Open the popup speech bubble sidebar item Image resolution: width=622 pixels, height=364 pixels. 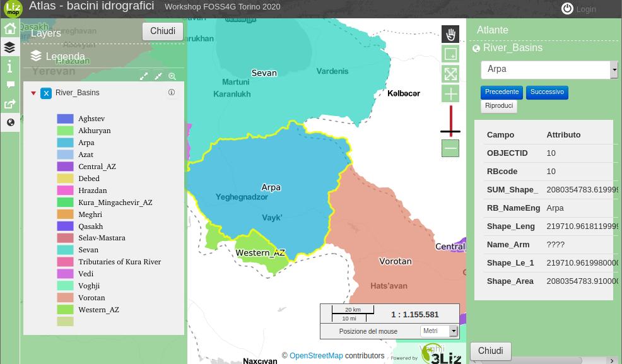tap(10, 85)
